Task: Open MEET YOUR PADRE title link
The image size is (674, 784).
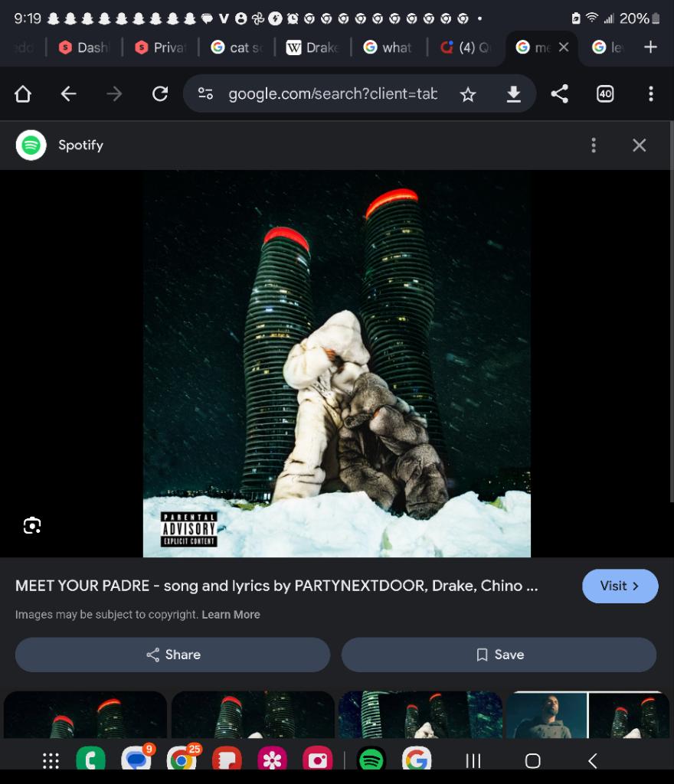Action: 276,586
